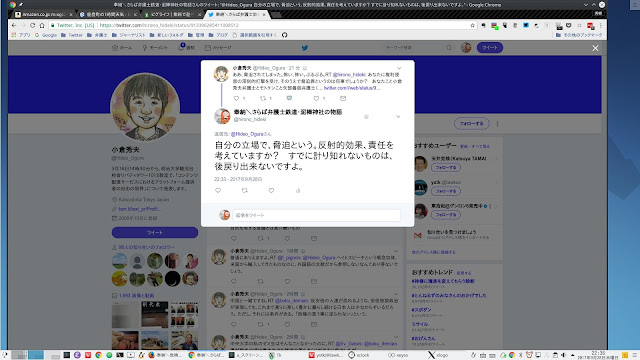Open the ブログ bookmarks folder
The height and width of the screenshot is (360, 640).
[218, 35]
